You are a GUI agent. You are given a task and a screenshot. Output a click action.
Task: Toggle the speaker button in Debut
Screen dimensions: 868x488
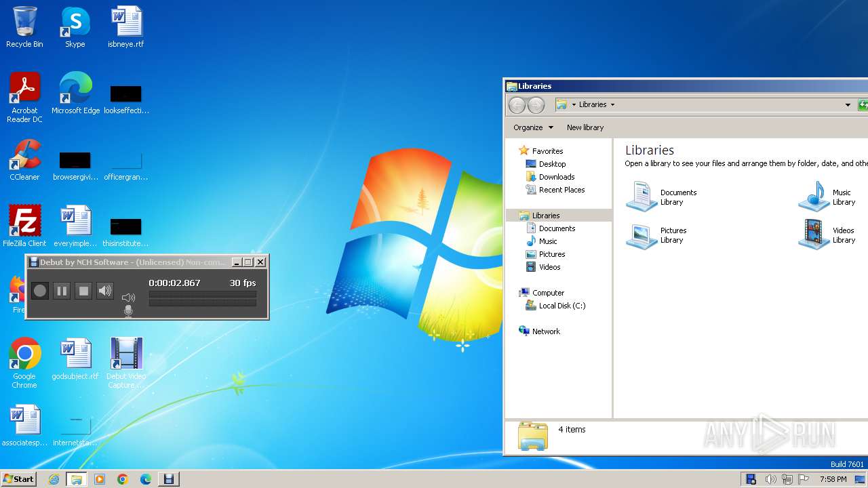pos(105,291)
